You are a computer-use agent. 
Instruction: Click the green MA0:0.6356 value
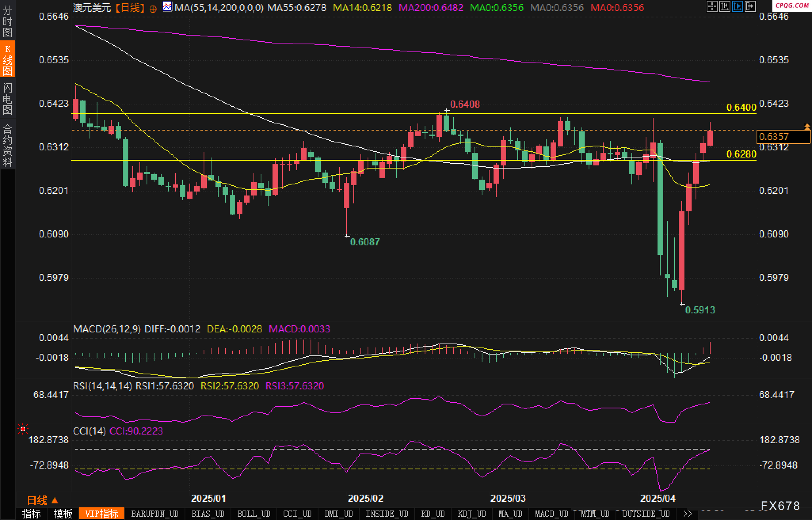496,8
